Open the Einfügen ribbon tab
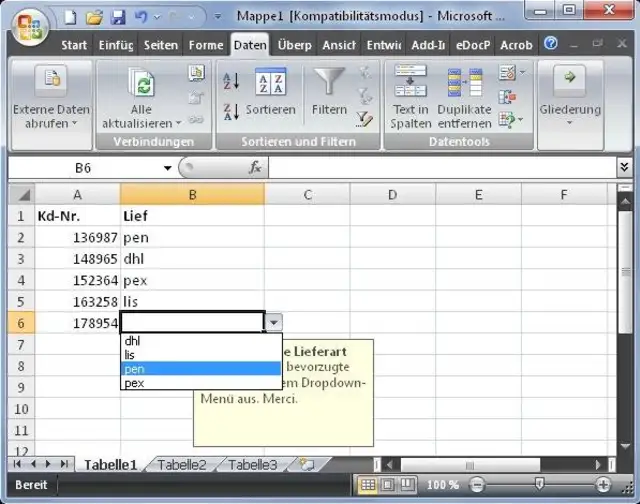The width and height of the screenshot is (640, 504). click(x=116, y=45)
